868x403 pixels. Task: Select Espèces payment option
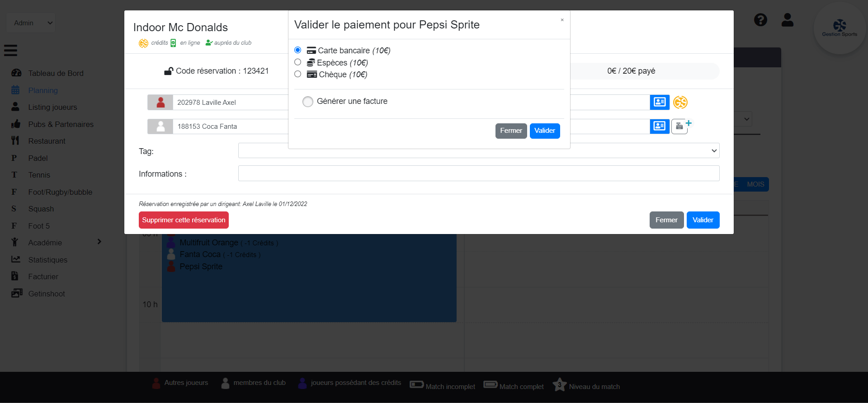click(297, 62)
